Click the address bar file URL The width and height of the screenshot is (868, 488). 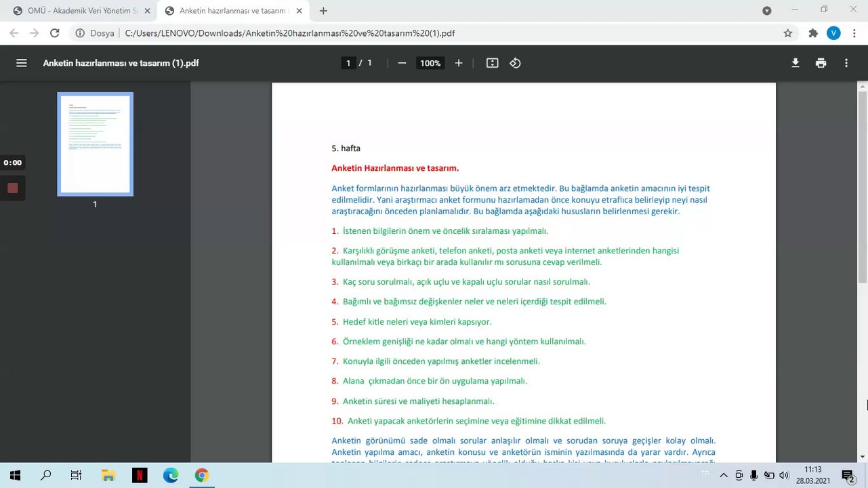coord(290,33)
